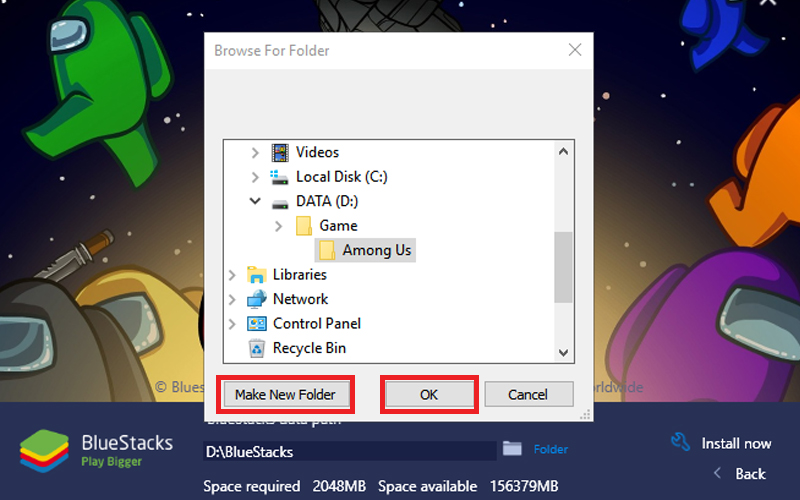Expand the Game folder node

point(279,226)
